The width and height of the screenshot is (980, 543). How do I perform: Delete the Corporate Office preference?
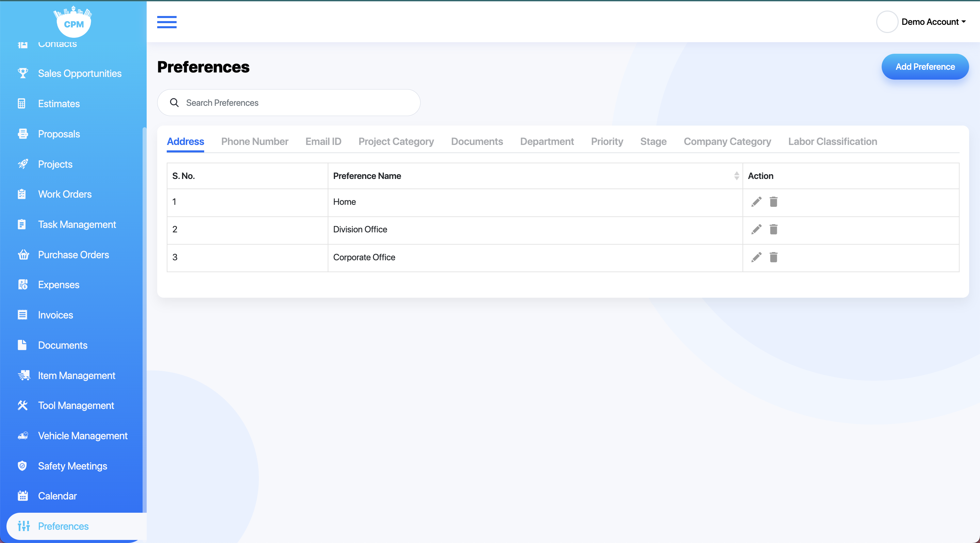tap(773, 257)
